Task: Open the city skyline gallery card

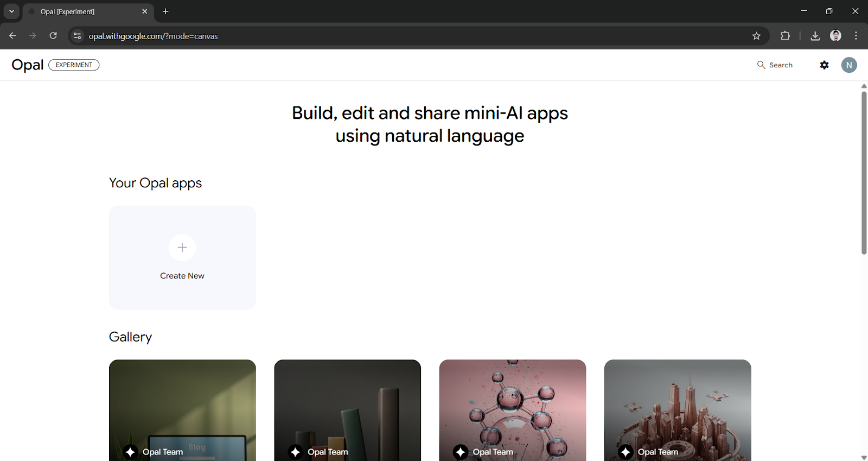Action: pyautogui.click(x=678, y=410)
